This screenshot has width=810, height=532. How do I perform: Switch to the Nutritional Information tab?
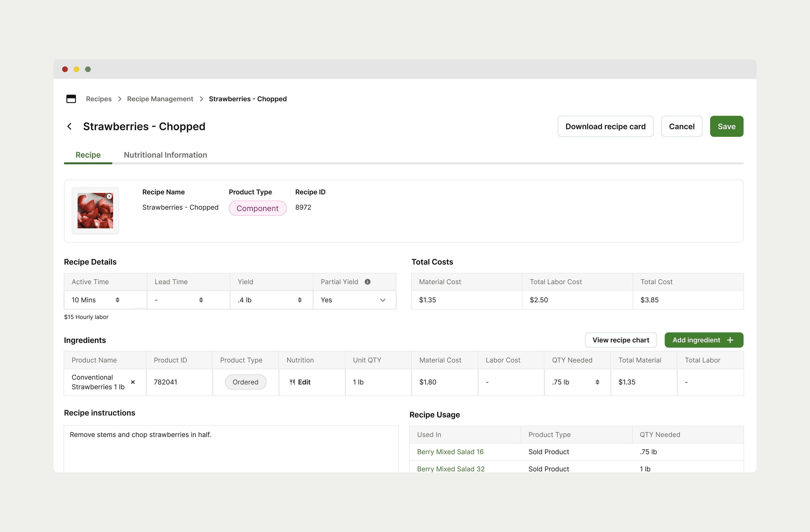click(x=165, y=155)
